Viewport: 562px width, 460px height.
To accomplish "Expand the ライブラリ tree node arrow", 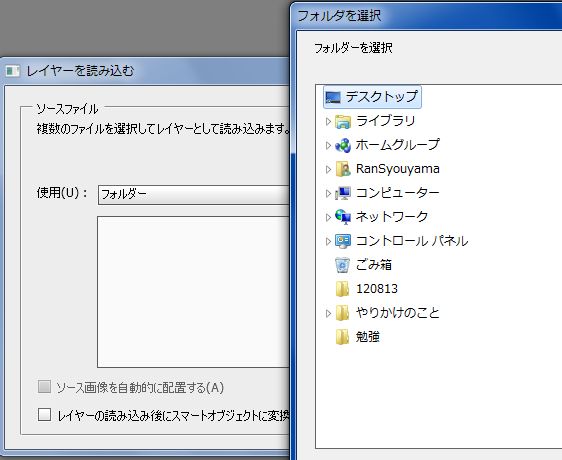I will tap(328, 122).
